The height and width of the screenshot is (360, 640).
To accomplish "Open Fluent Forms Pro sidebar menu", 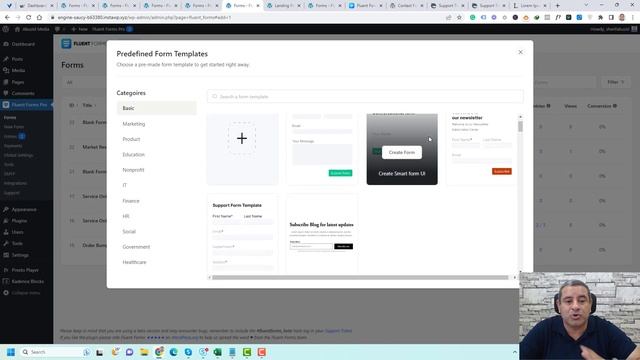I will point(27,105).
